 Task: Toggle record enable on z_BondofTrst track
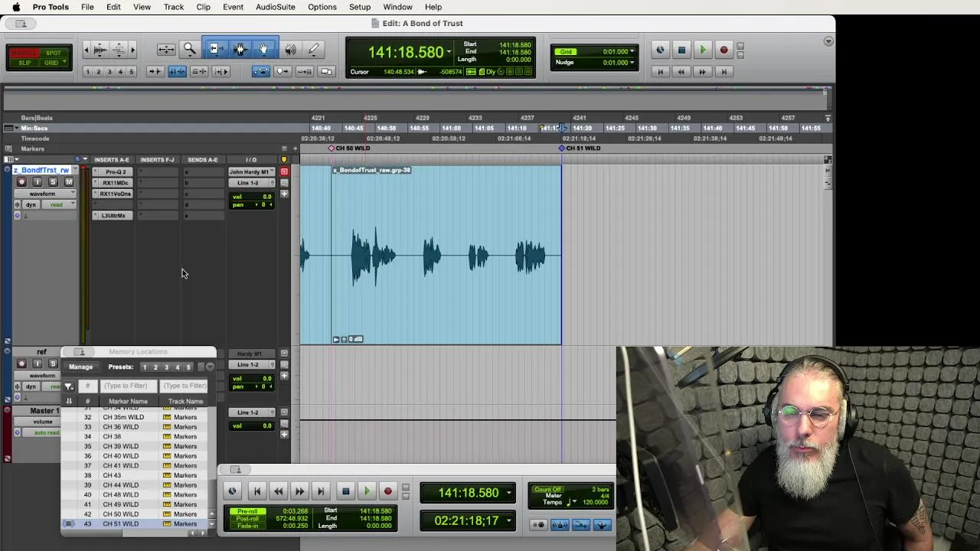coord(21,182)
